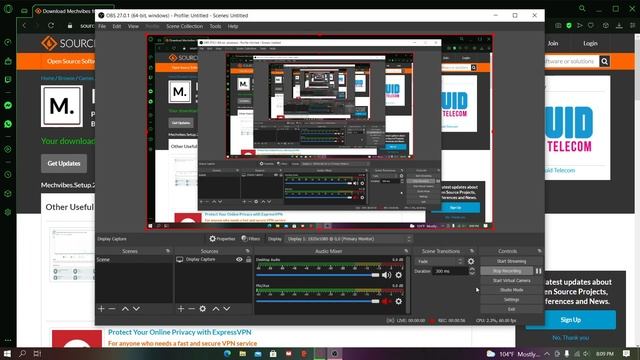Open Opera GX sidebar settings gear
This screenshot has width=640, height=360.
click(8, 212)
